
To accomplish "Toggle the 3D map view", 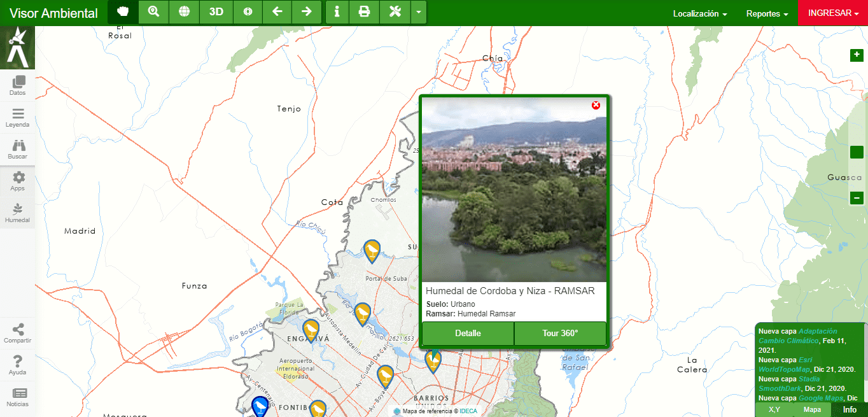I will (x=216, y=12).
